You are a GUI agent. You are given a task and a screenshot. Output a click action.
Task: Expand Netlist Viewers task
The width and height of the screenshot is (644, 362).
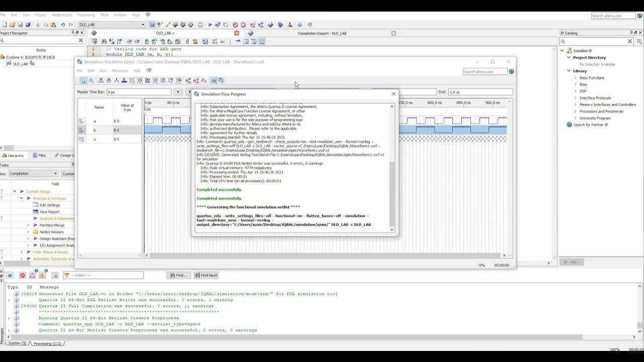point(28,232)
